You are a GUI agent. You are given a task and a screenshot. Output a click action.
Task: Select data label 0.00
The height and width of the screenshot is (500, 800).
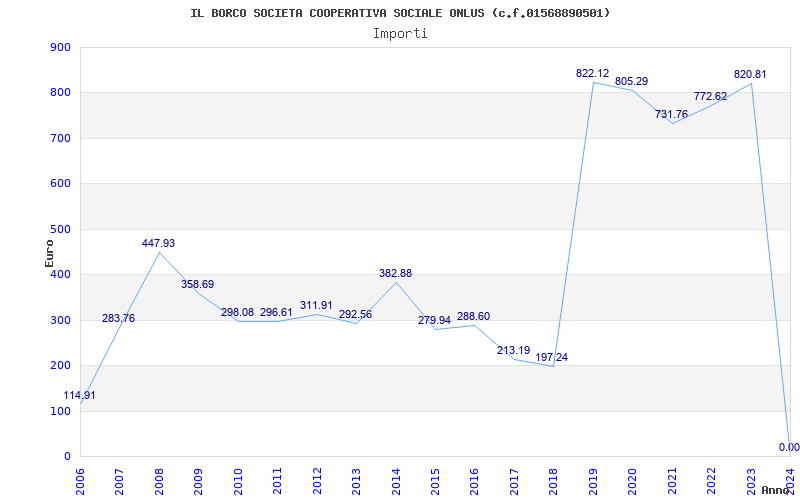click(789, 447)
